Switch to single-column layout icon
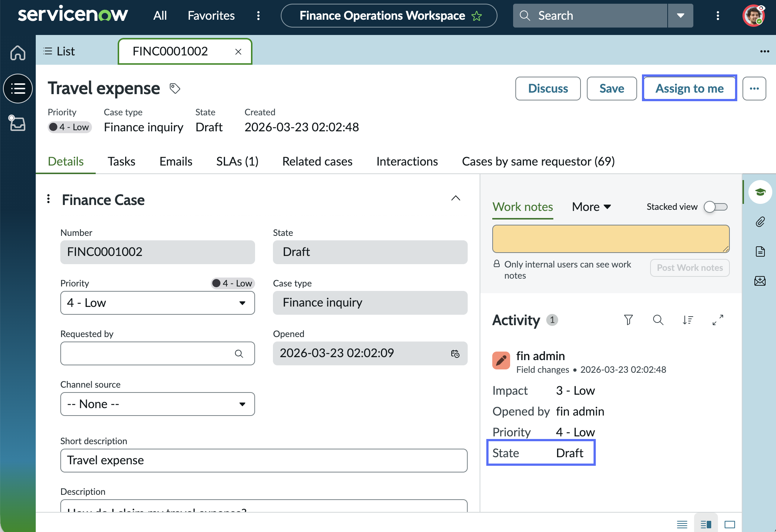This screenshot has width=776, height=532. (x=682, y=524)
